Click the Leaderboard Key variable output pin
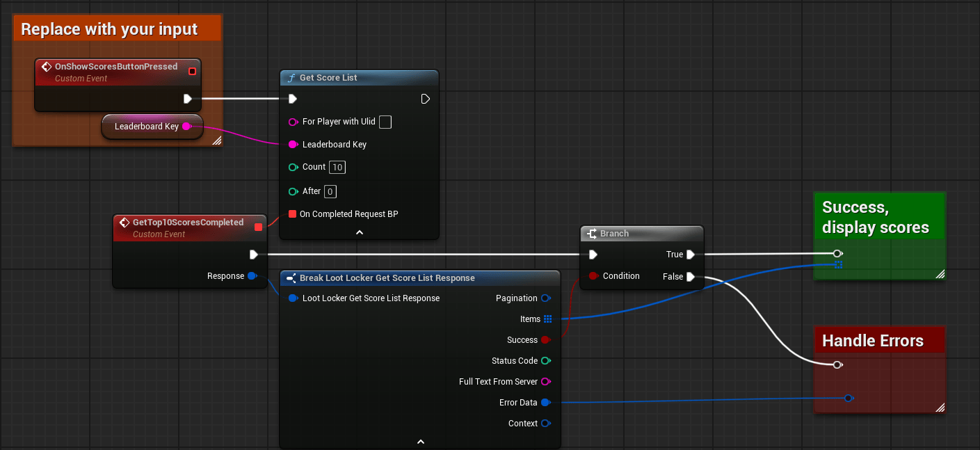Screen dimensions: 980x450 point(186,127)
